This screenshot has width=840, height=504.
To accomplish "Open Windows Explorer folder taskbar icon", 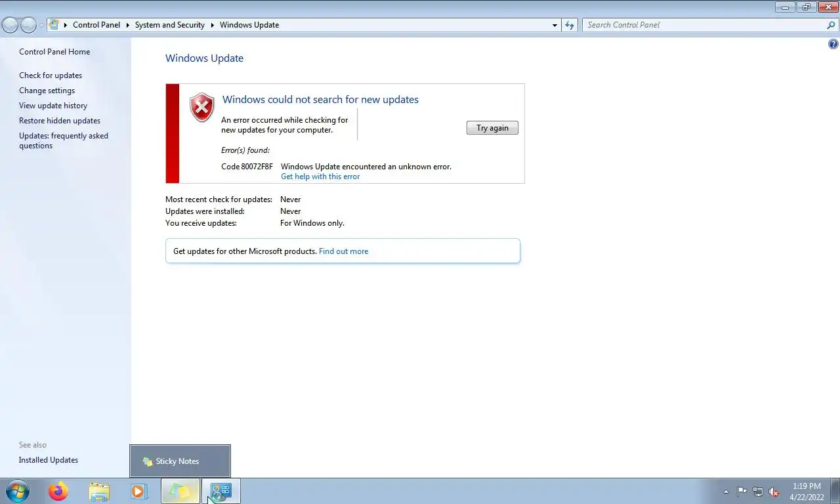I will (x=99, y=491).
